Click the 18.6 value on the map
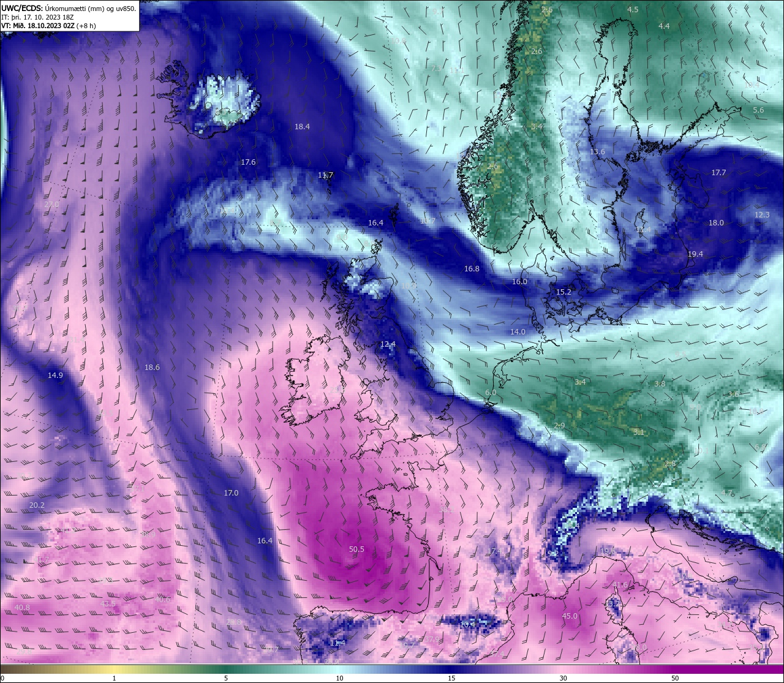The image size is (784, 683). tap(152, 368)
